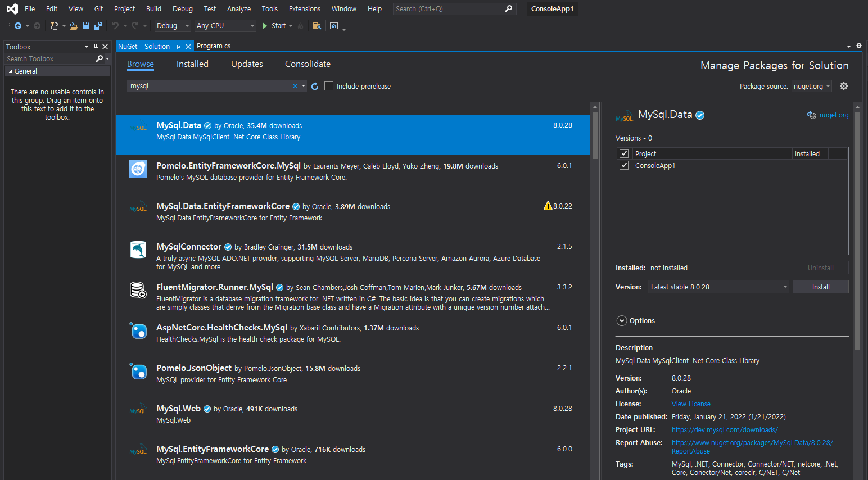This screenshot has height=480, width=868.
Task: Click the FluentMigrator.Runner.MySql database icon
Action: 138,290
